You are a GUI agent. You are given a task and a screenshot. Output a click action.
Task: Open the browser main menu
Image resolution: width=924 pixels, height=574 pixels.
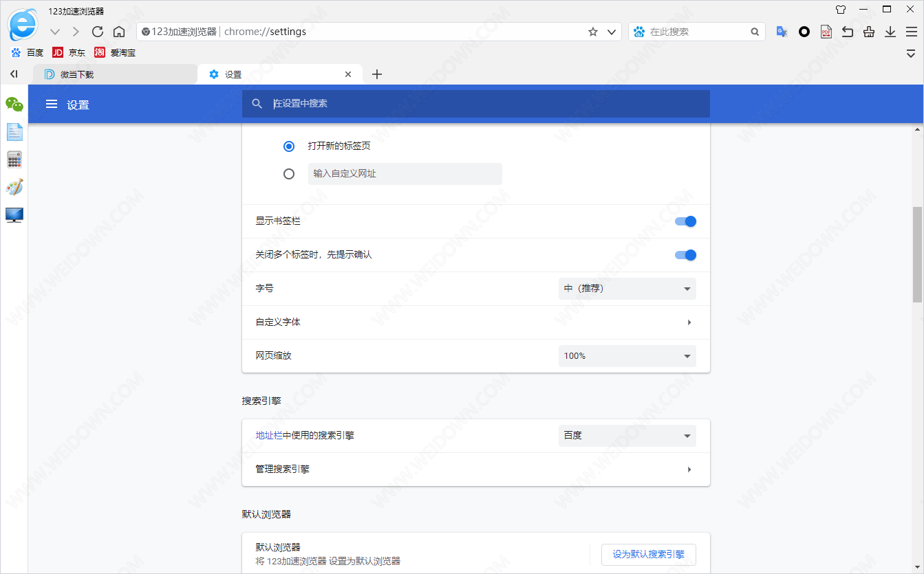click(x=912, y=32)
